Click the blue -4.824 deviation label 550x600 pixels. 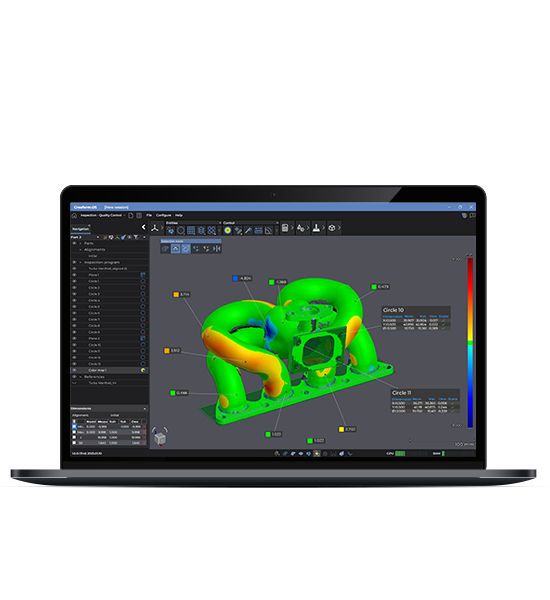(x=242, y=278)
